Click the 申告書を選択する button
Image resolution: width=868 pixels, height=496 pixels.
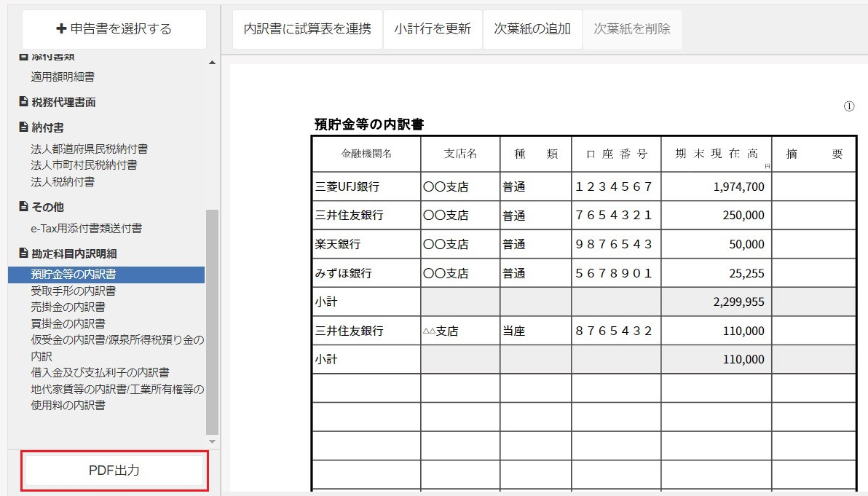114,29
